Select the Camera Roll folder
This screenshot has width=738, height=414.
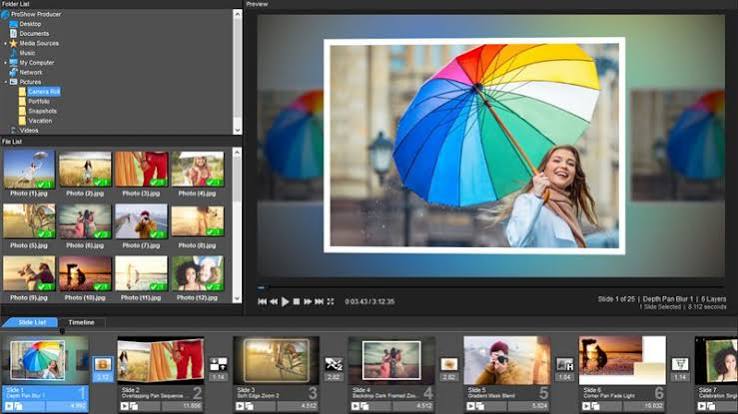pos(44,92)
